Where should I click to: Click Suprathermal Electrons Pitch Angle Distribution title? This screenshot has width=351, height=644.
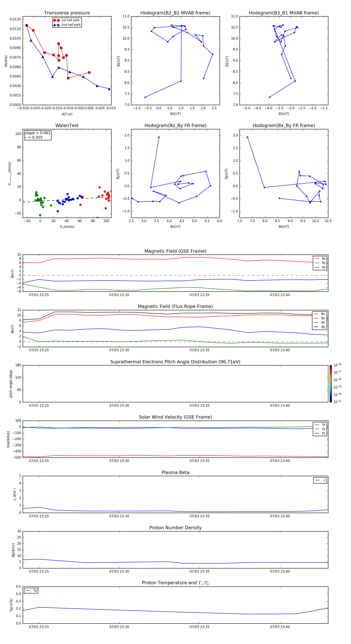pos(175,362)
